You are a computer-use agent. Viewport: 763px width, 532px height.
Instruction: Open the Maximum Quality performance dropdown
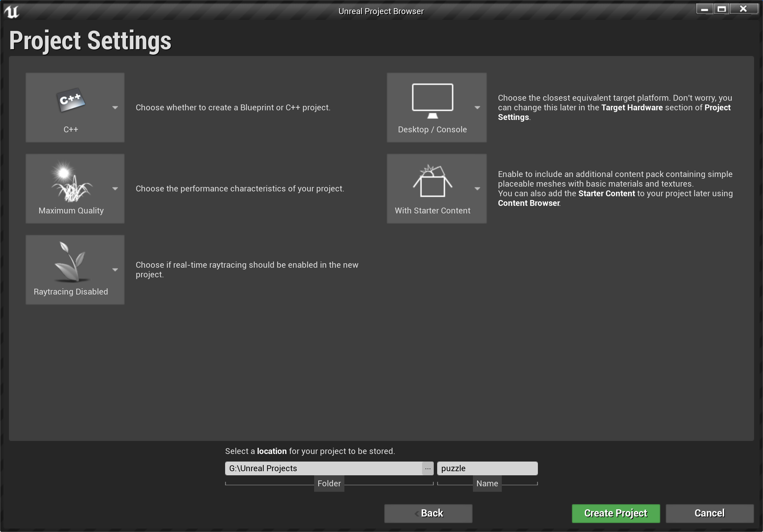pos(115,189)
